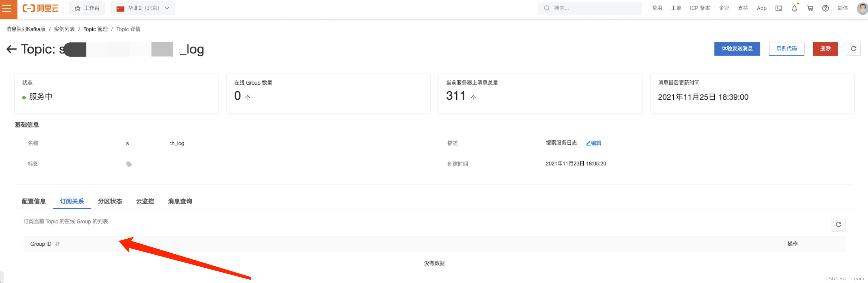Click the 没有数据 empty message

tap(434, 263)
